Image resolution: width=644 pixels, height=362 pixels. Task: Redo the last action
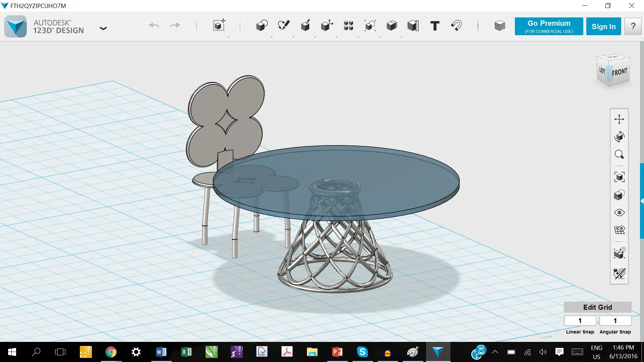pyautogui.click(x=175, y=25)
